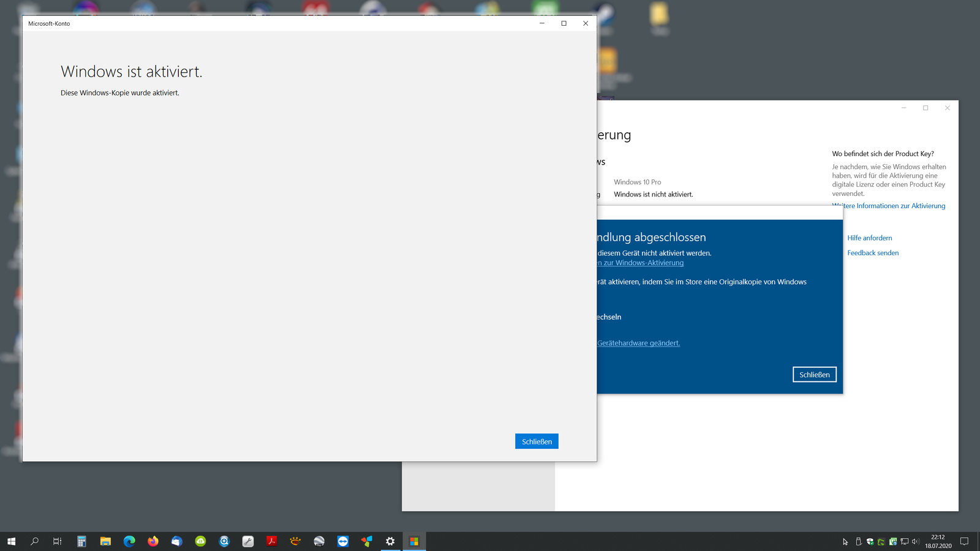Image resolution: width=980 pixels, height=551 pixels.
Task: Click 'Feedback senden' in Settings window
Action: point(873,253)
